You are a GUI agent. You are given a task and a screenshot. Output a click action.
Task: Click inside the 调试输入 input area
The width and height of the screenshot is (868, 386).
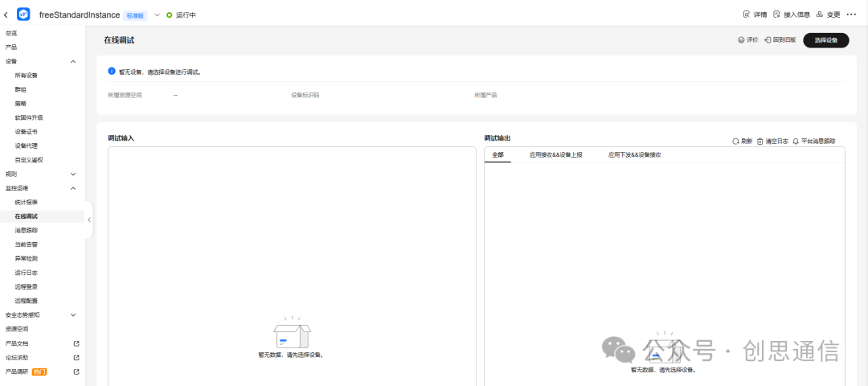tap(292, 266)
